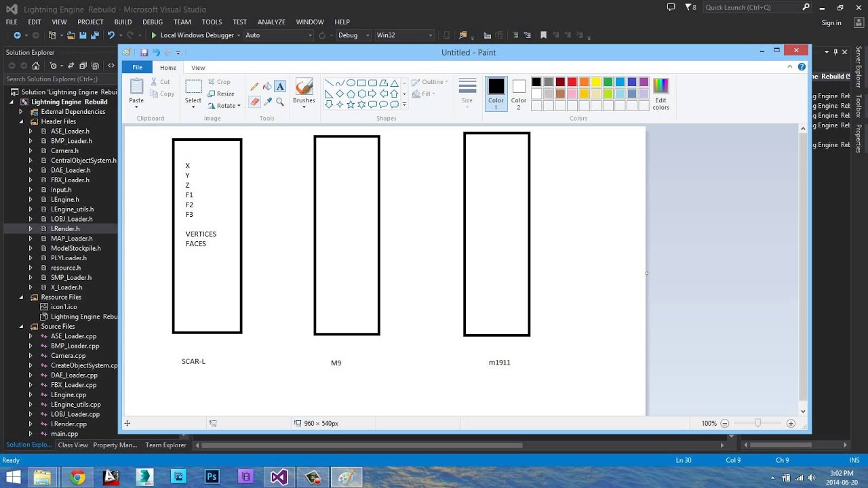The height and width of the screenshot is (488, 868).
Task: Select Camera.cpp in Source Files
Action: [68, 356]
